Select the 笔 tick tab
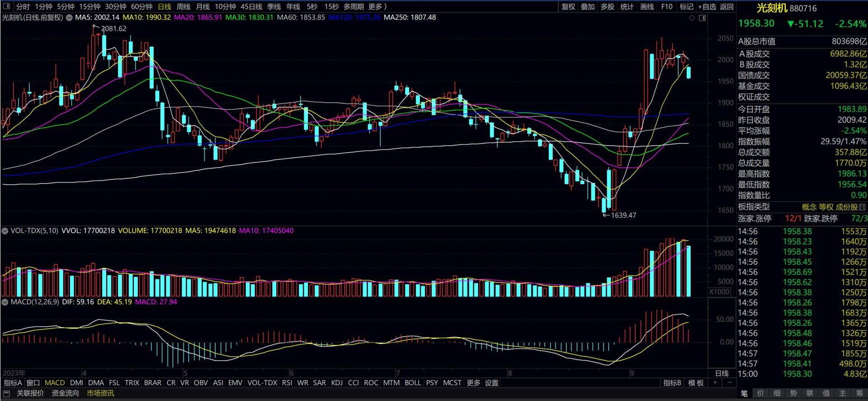This screenshot has width=868, height=401. 745,393
